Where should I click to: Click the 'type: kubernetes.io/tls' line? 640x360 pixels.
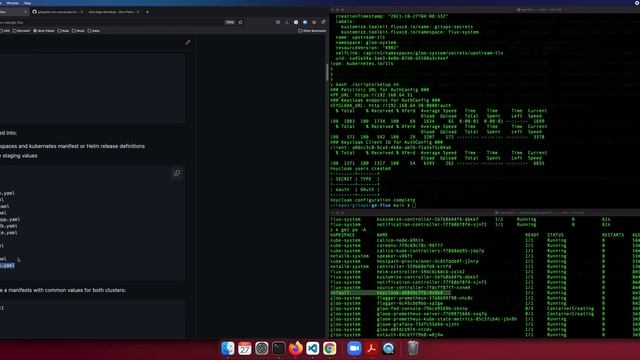(x=362, y=63)
